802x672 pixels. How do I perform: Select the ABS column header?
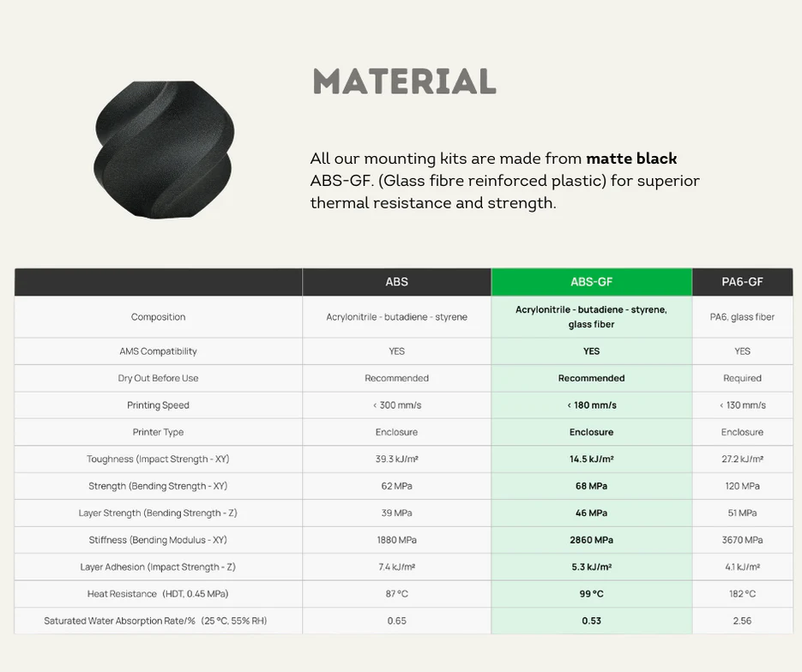[x=396, y=282]
